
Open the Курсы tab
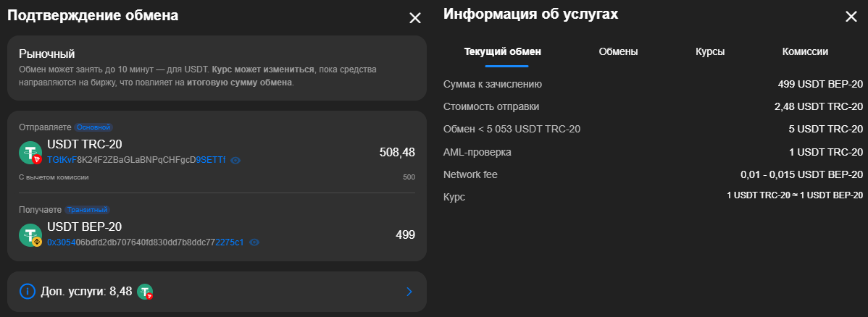[x=710, y=51]
